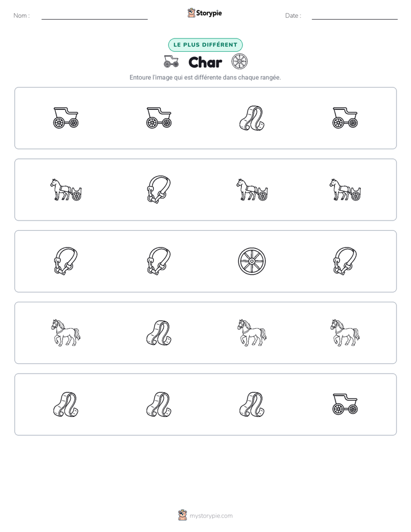Click the Storypie logo at the top
This screenshot has width=411, height=532.
(x=205, y=13)
